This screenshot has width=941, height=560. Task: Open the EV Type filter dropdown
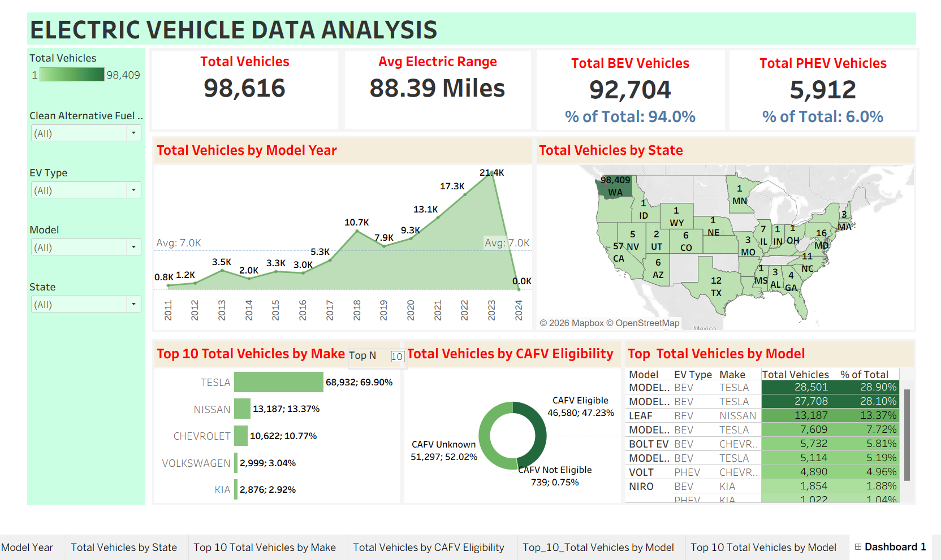pos(133,190)
